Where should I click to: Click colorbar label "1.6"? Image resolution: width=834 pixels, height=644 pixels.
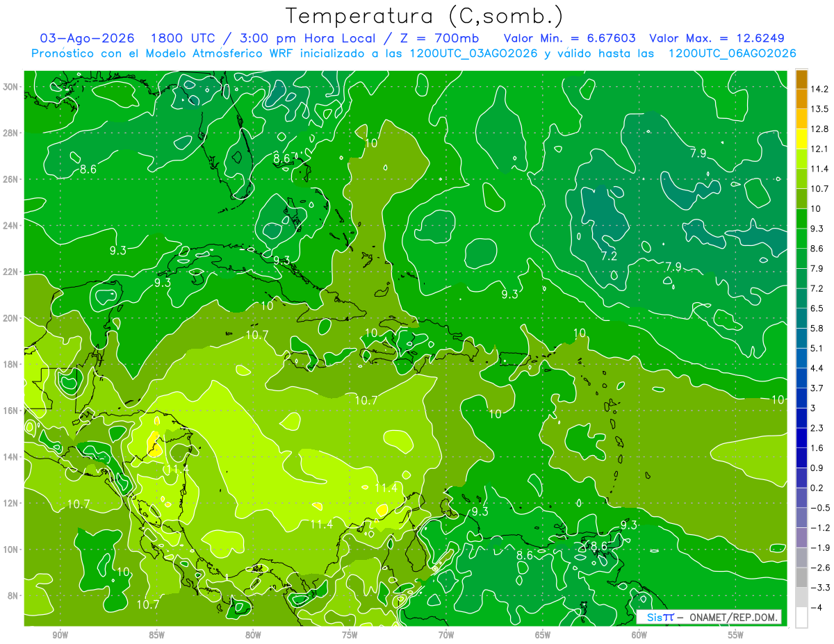[817, 447]
